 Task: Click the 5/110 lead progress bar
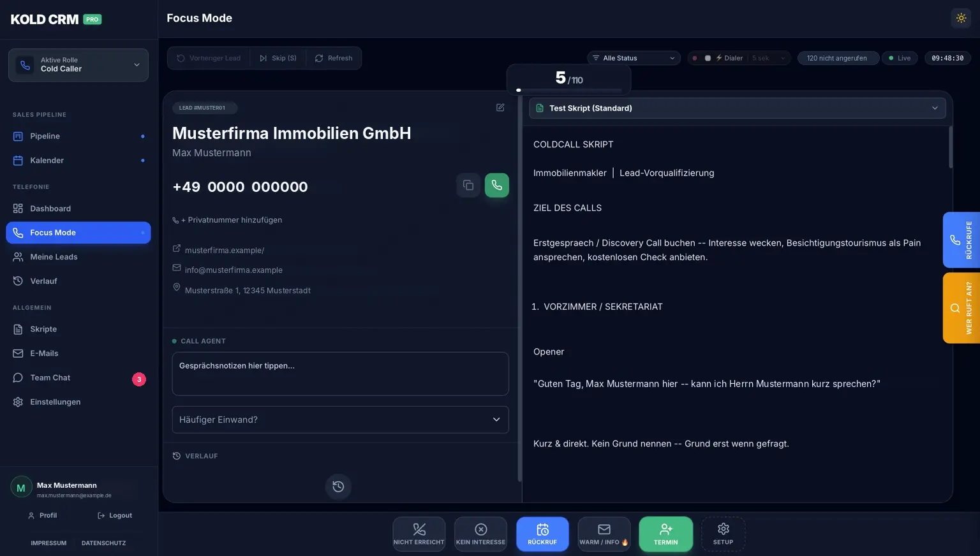pyautogui.click(x=568, y=90)
